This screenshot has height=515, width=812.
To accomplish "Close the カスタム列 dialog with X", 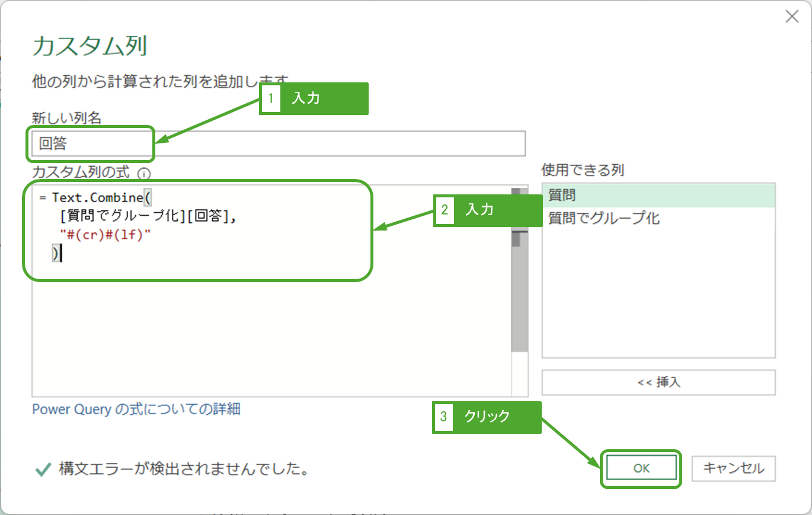I will (x=792, y=17).
